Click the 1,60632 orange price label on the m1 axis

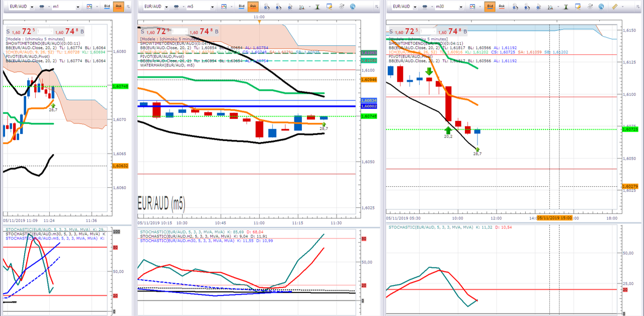click(120, 166)
